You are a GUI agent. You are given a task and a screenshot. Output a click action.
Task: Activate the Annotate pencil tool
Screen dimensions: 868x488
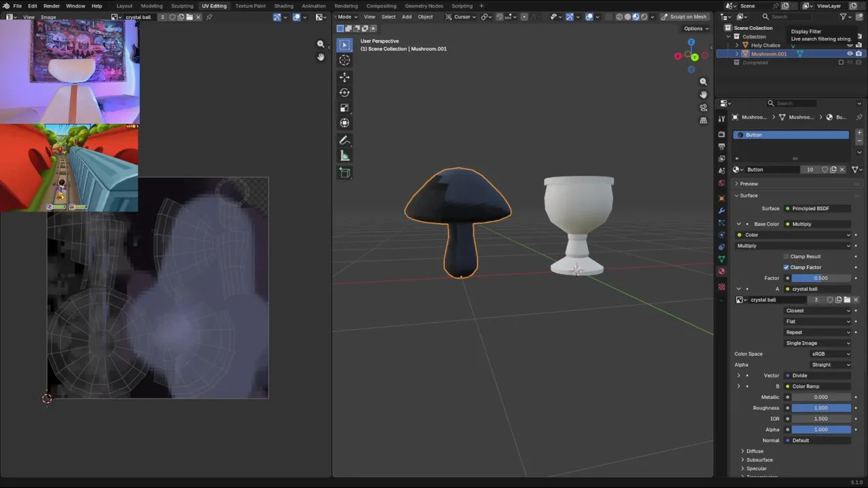pos(344,140)
